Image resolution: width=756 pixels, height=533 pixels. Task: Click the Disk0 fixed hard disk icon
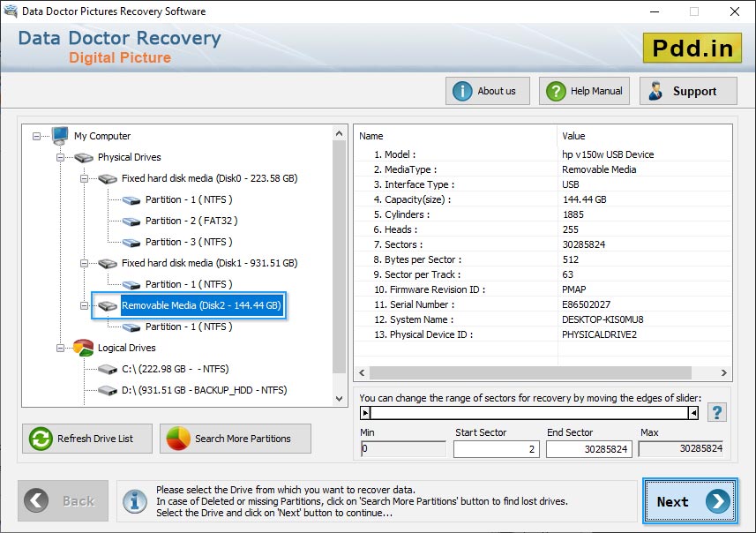click(x=108, y=178)
